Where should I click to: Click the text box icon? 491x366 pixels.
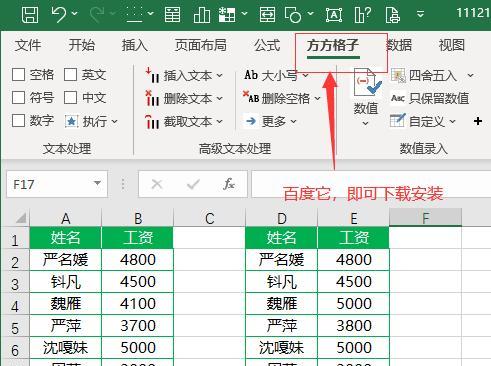tap(334, 14)
